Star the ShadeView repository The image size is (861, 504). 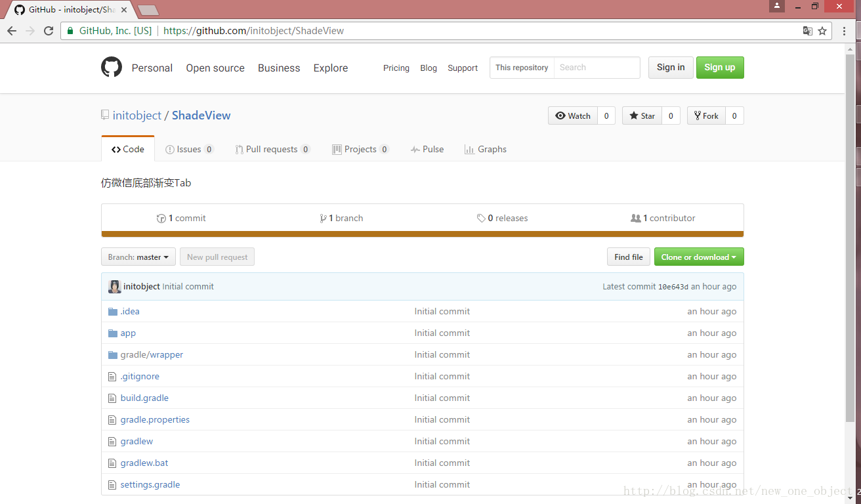pyautogui.click(x=642, y=115)
